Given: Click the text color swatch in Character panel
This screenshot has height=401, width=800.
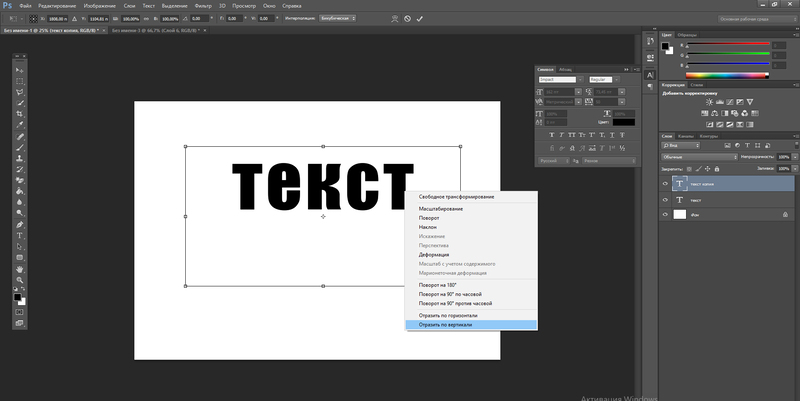Looking at the screenshot, I should tap(622, 122).
